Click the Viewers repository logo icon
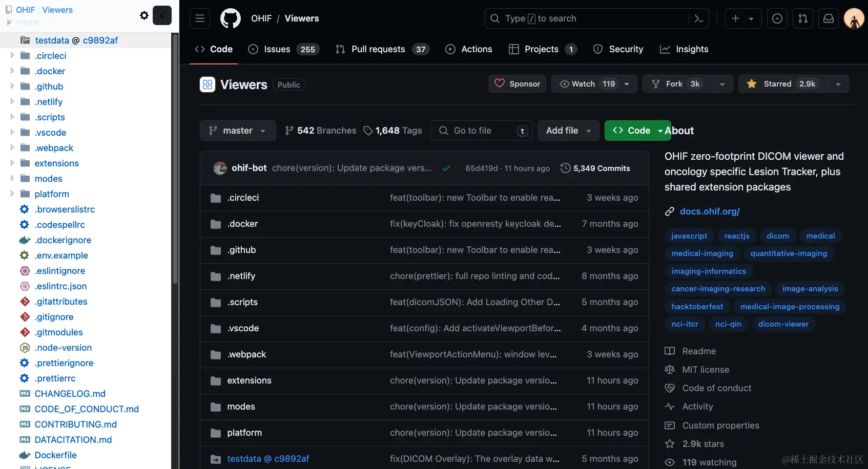Viewport: 868px width, 469px height. click(208, 84)
